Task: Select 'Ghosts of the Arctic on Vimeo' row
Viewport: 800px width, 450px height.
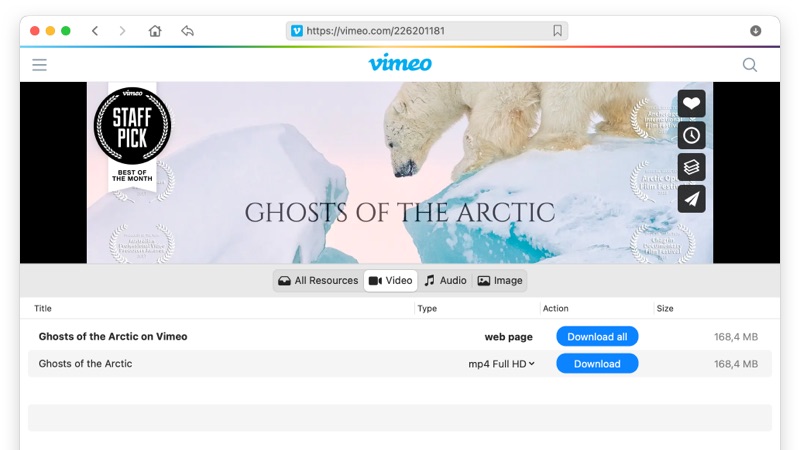Action: click(x=400, y=337)
